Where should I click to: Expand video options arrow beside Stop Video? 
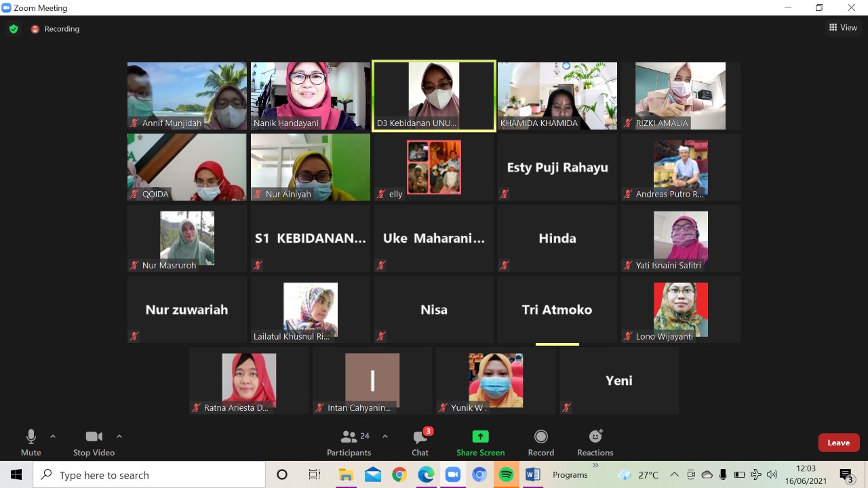tap(119, 436)
